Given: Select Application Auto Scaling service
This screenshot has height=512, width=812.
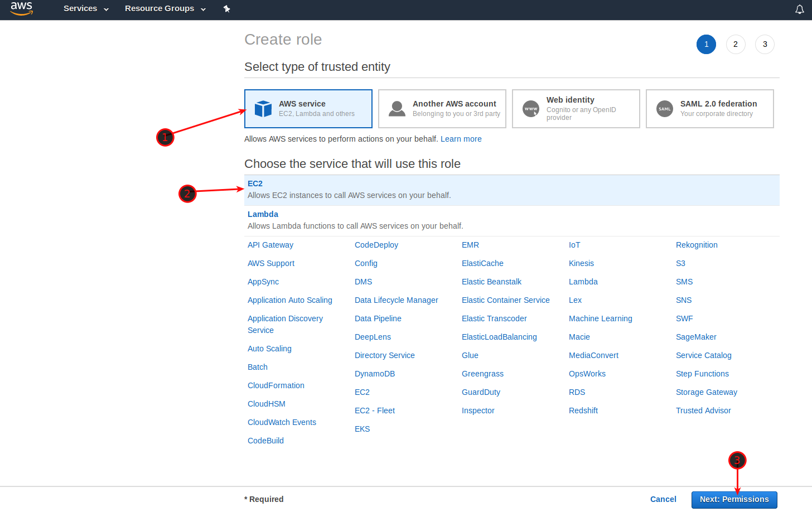Looking at the screenshot, I should click(x=290, y=300).
